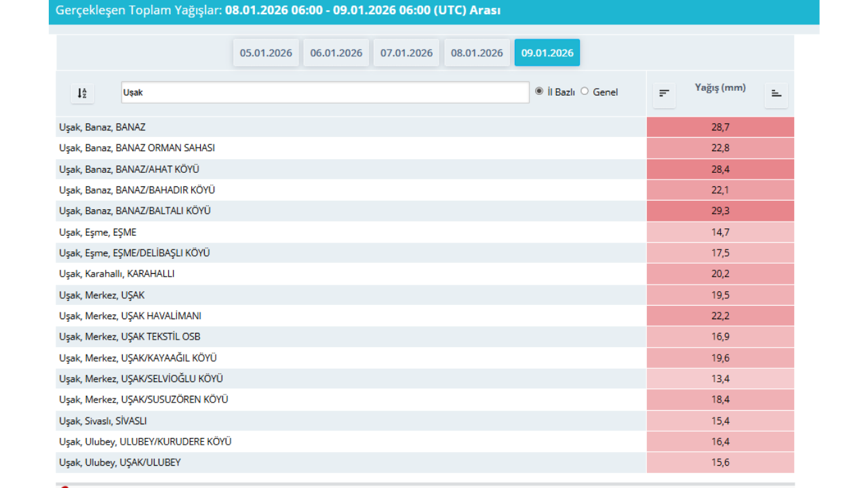Viewport: 868px width, 488px height.
Task: Click sort icon left of Yağış (mm) header
Action: pyautogui.click(x=664, y=94)
